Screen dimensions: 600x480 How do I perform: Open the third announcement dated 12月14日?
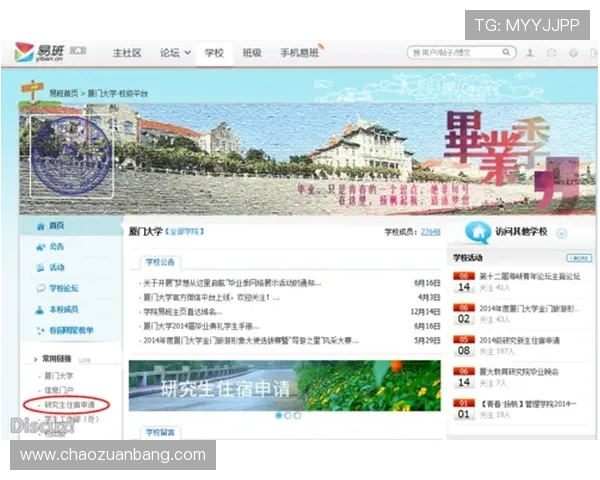point(183,312)
